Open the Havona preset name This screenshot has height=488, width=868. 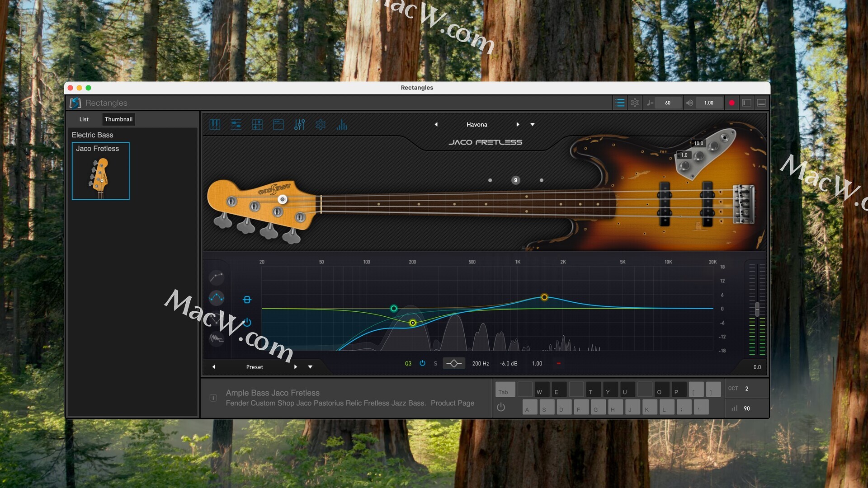pyautogui.click(x=476, y=125)
